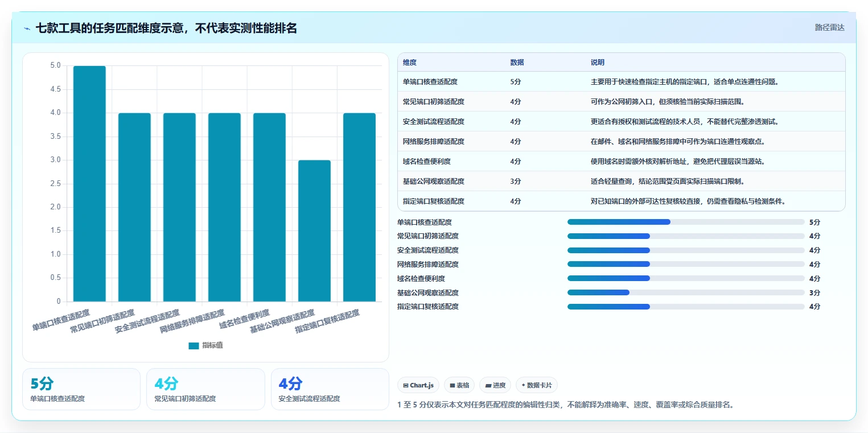Click the 3分 label beside progress bars
The height and width of the screenshot is (433, 868).
pos(814,292)
